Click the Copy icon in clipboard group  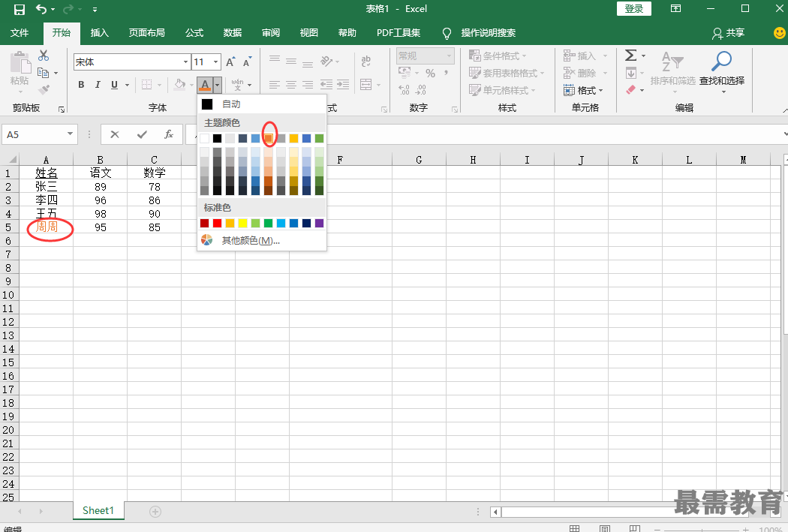click(x=44, y=73)
